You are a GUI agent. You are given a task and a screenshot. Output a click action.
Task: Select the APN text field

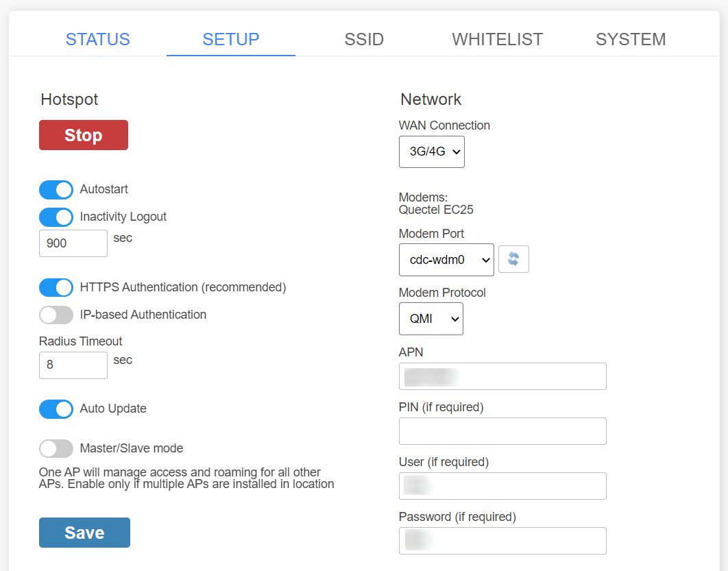[x=502, y=376]
